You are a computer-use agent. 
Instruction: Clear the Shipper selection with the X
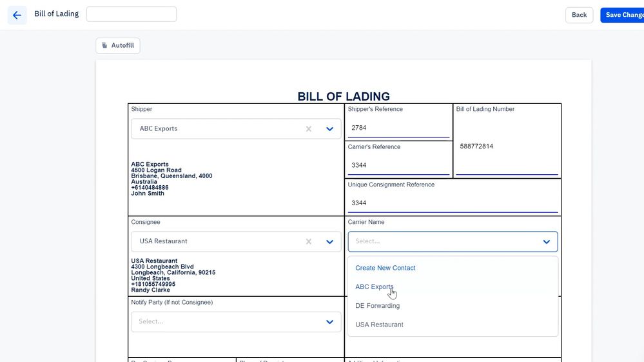point(308,128)
